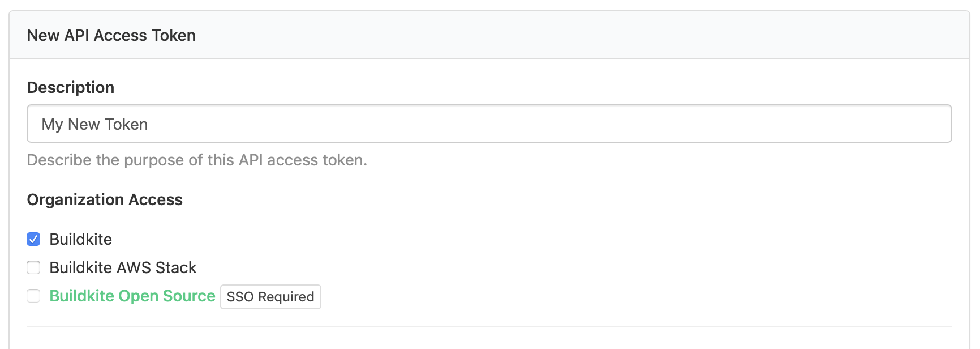Place cursor on My in Description field

click(52, 124)
